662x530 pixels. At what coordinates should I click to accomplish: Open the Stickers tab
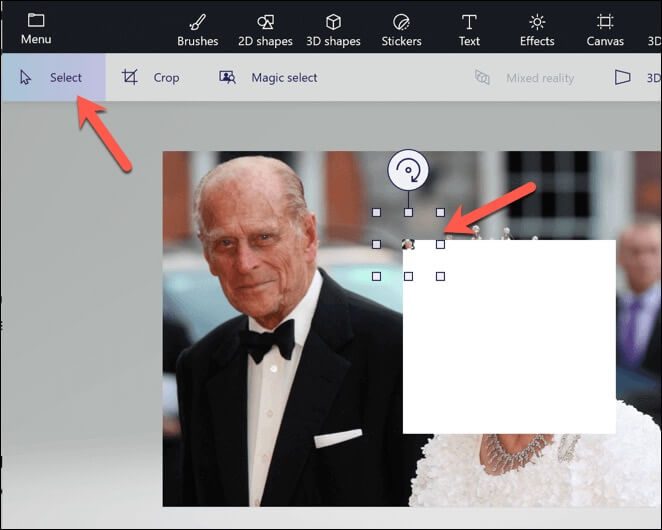pyautogui.click(x=401, y=30)
